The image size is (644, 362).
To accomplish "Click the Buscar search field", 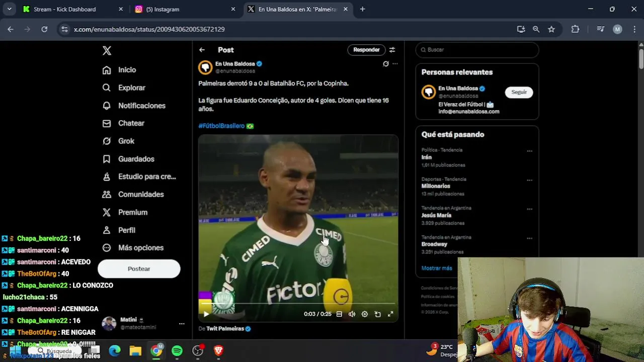I will pos(477,50).
